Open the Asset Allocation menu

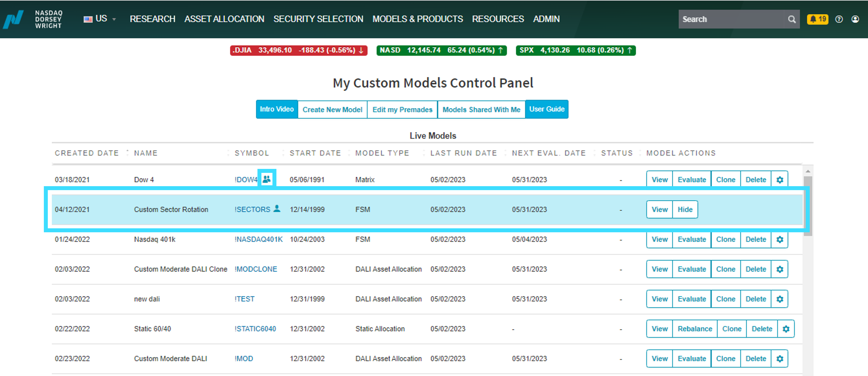[224, 19]
